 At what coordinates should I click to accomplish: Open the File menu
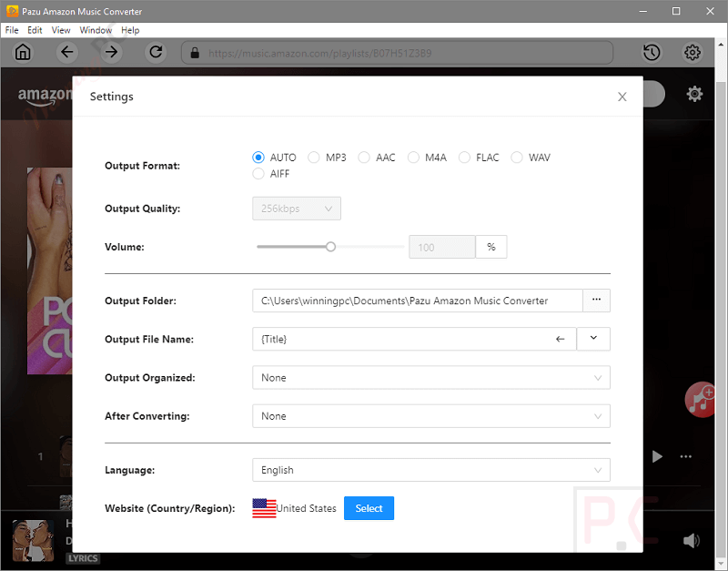tap(12, 30)
